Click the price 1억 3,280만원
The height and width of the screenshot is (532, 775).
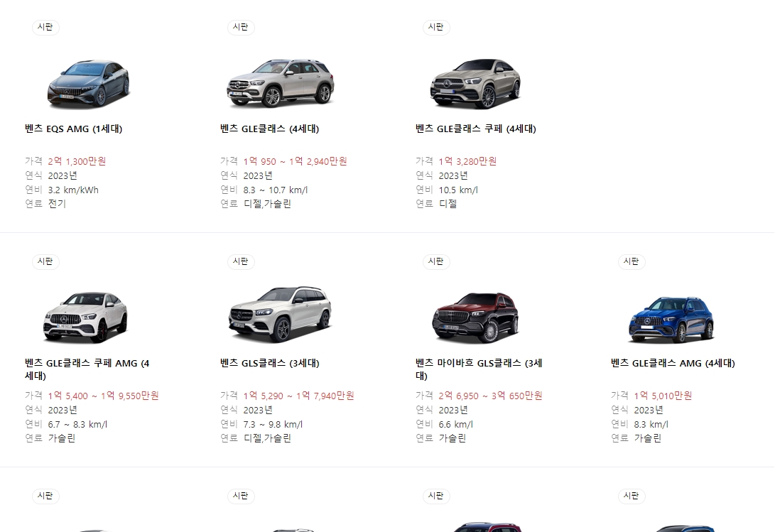coord(467,161)
